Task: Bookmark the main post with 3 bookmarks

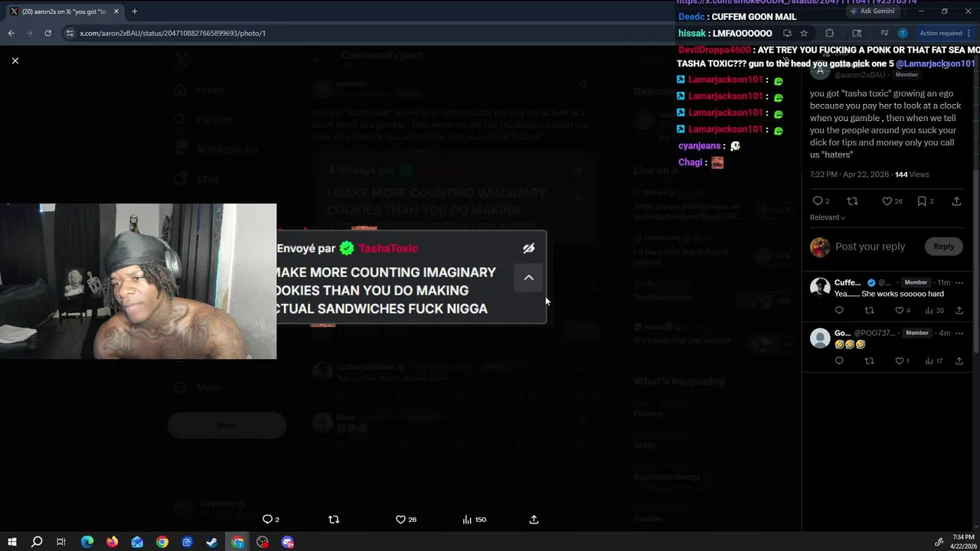Action: (926, 201)
